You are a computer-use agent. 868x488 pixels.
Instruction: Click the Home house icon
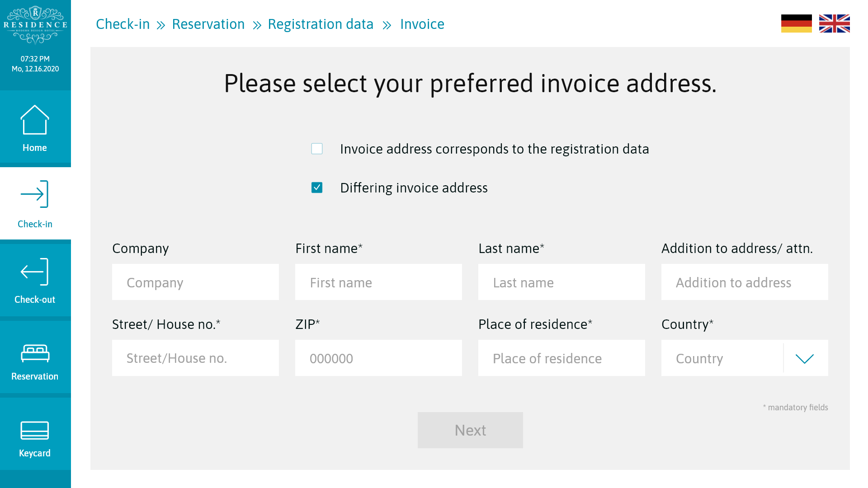point(35,120)
